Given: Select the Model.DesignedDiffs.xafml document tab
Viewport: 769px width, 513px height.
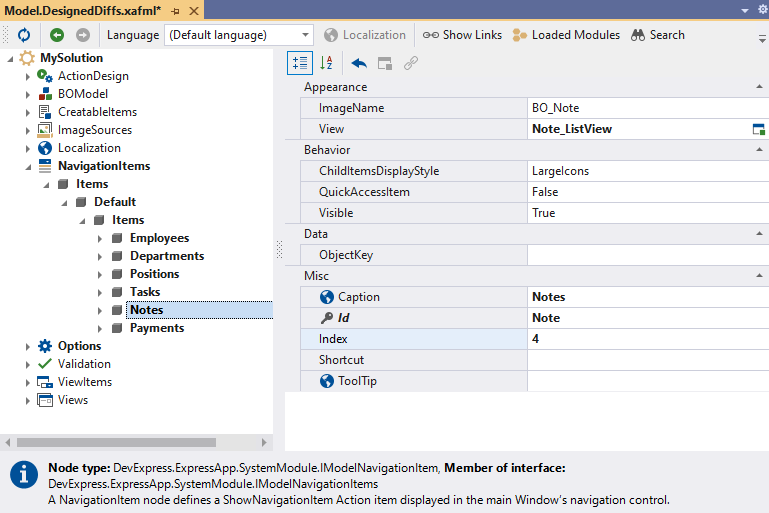Looking at the screenshot, I should tap(82, 11).
